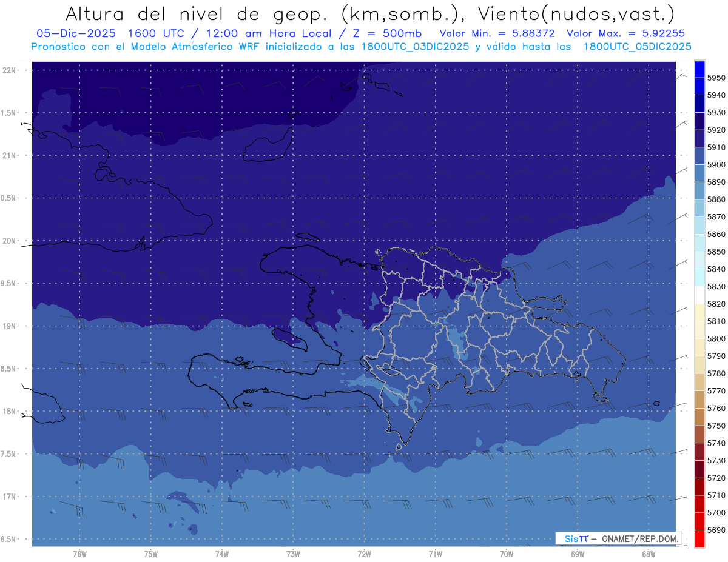Click the '69W' longitude label

click(x=577, y=554)
